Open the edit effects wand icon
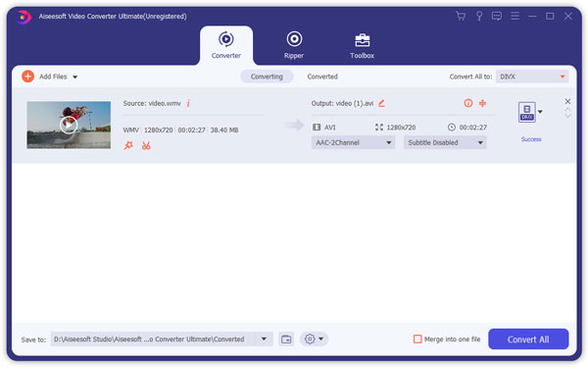 click(128, 145)
